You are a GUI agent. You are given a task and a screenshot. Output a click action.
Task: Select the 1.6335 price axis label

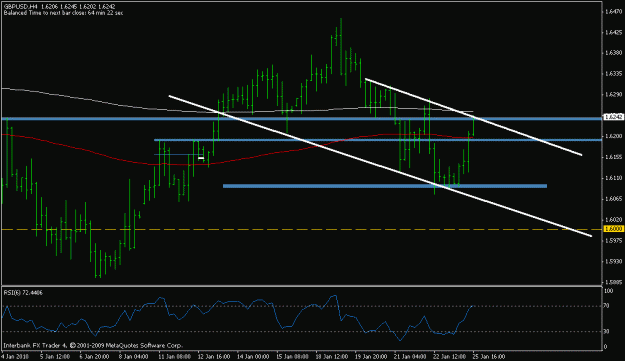613,74
